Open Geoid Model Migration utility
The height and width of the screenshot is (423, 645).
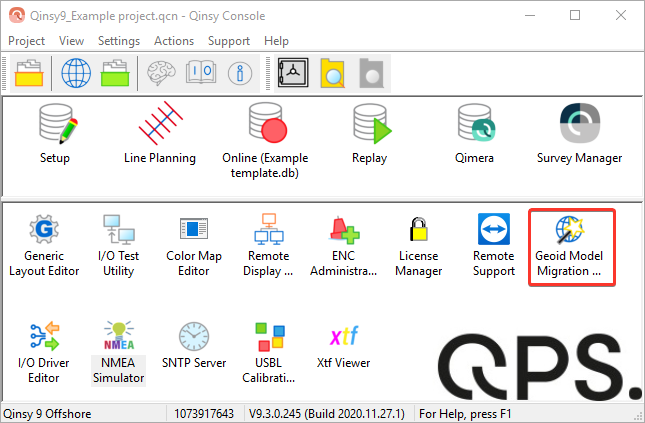coord(569,247)
